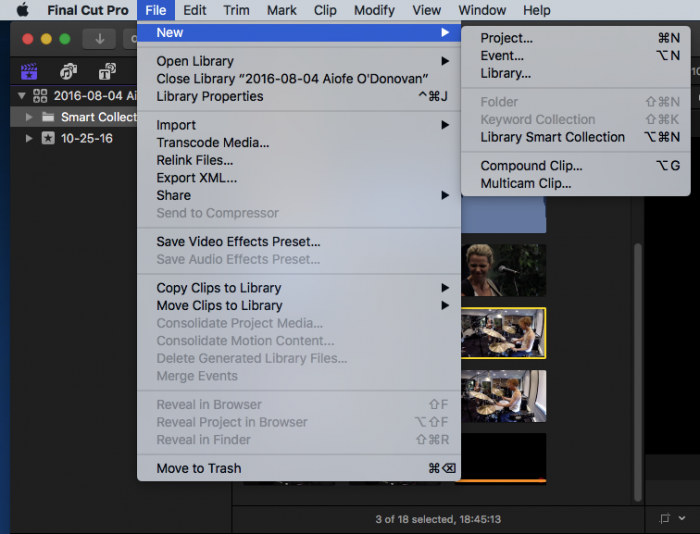Expand the Smart Collections folder
This screenshot has height=534, width=700.
click(29, 117)
